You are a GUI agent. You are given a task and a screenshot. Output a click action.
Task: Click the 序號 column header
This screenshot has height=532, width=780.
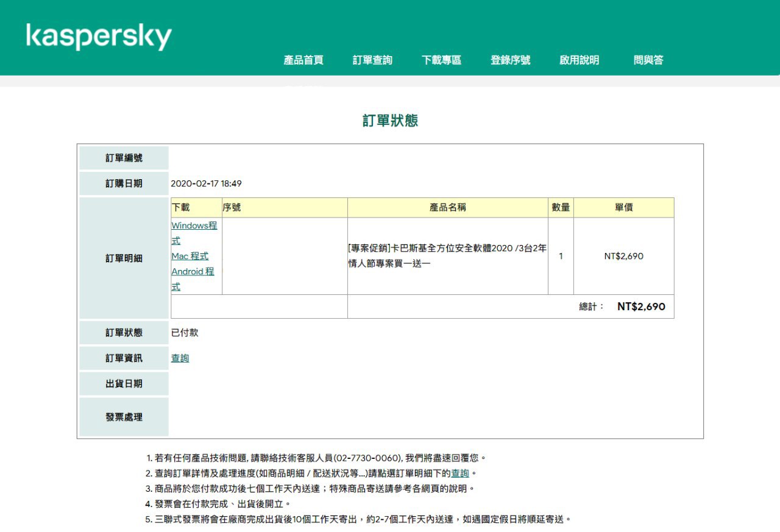pyautogui.click(x=285, y=208)
